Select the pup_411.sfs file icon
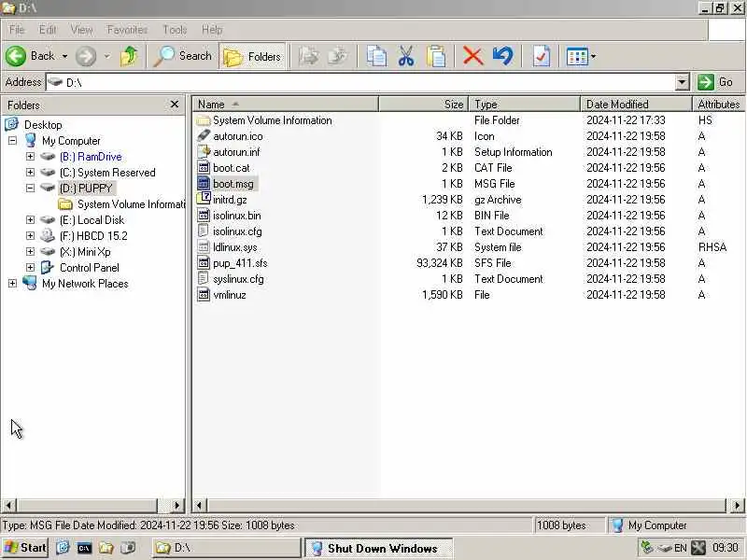The height and width of the screenshot is (560, 747). tap(204, 263)
